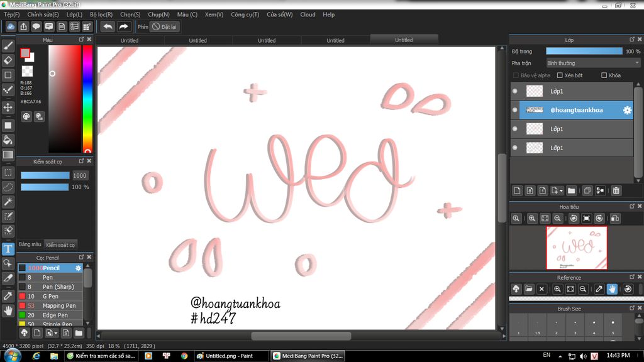Click the cloud save icon in toolbar
Image resolution: width=644 pixels, height=362 pixels.
(x=11, y=26)
